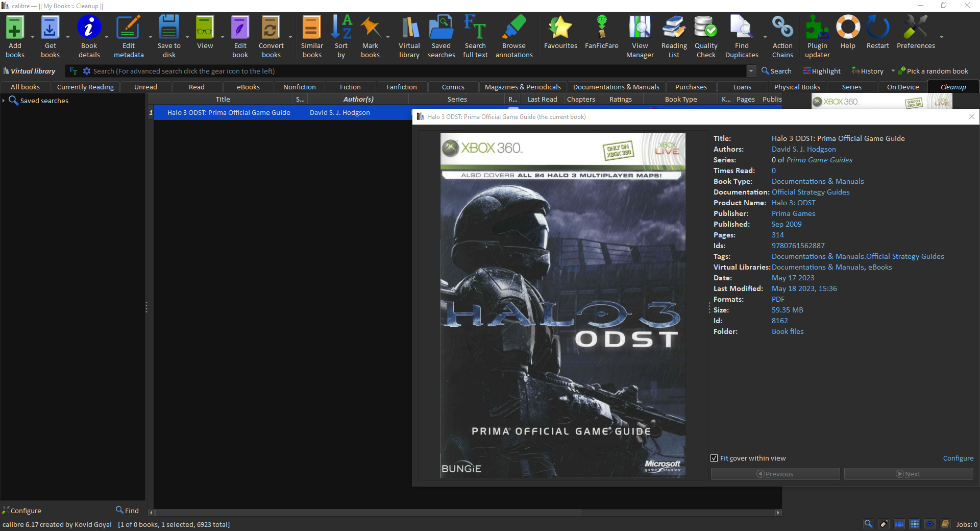Open the Help lifebuoy icon
The height and width of the screenshot is (531, 980).
848,28
